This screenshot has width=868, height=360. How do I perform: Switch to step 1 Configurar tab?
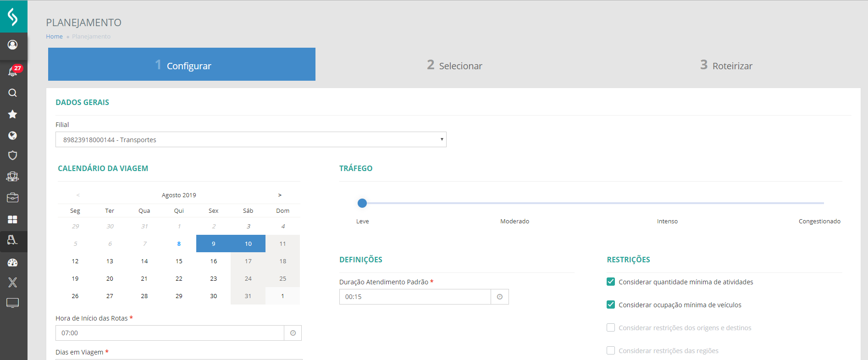[182, 64]
